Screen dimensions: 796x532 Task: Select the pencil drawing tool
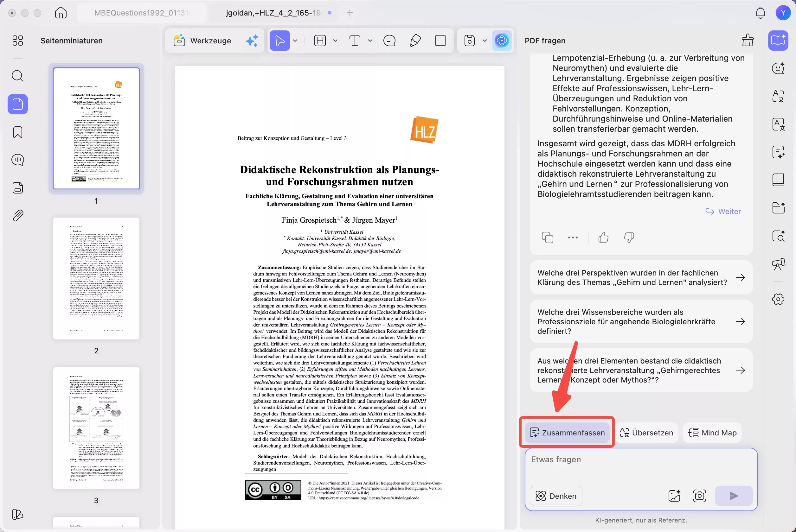415,41
